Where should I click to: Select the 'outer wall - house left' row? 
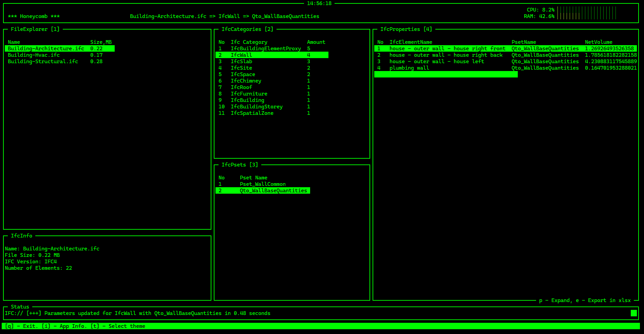click(x=506, y=61)
